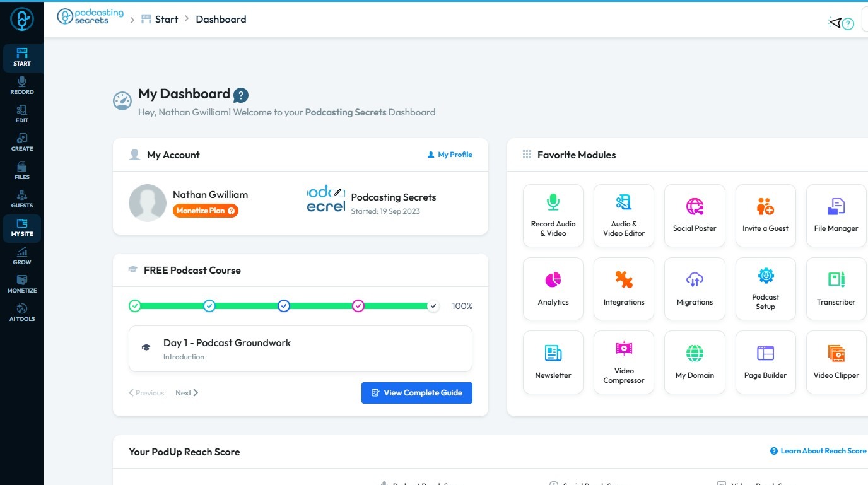Open the Record Audio & Video module

point(553,216)
